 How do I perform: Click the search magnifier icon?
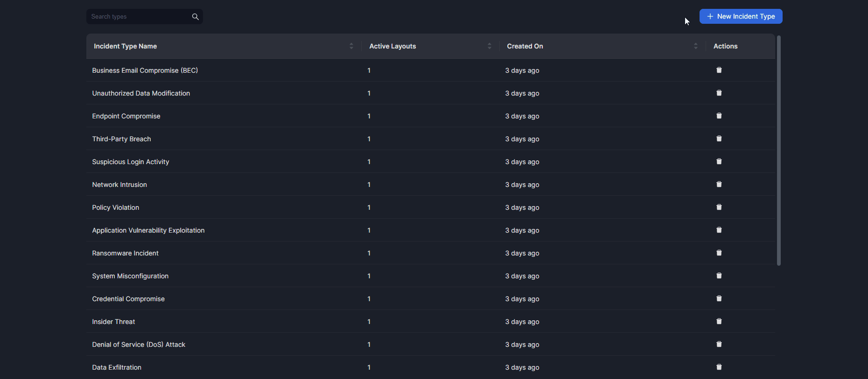196,17
